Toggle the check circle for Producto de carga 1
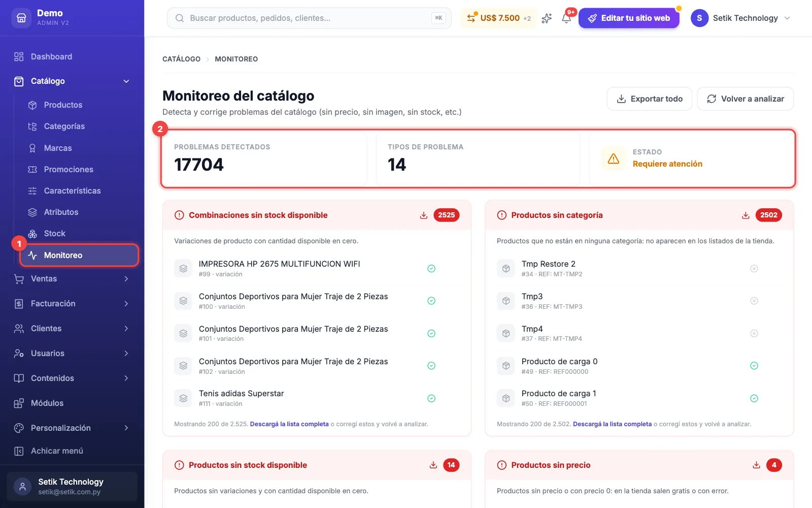This screenshot has height=508, width=812. point(754,398)
